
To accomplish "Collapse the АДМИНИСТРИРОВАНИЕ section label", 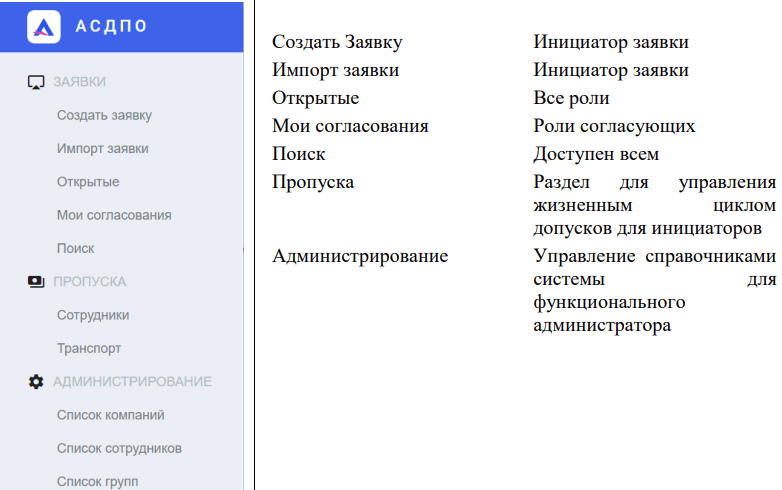I will click(132, 382).
